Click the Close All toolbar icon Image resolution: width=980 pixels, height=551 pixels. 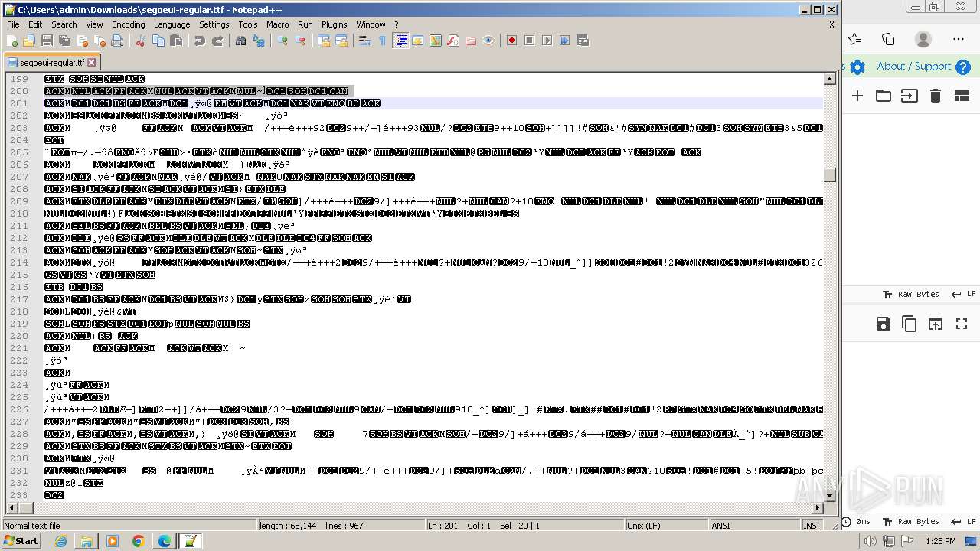pyautogui.click(x=100, y=41)
